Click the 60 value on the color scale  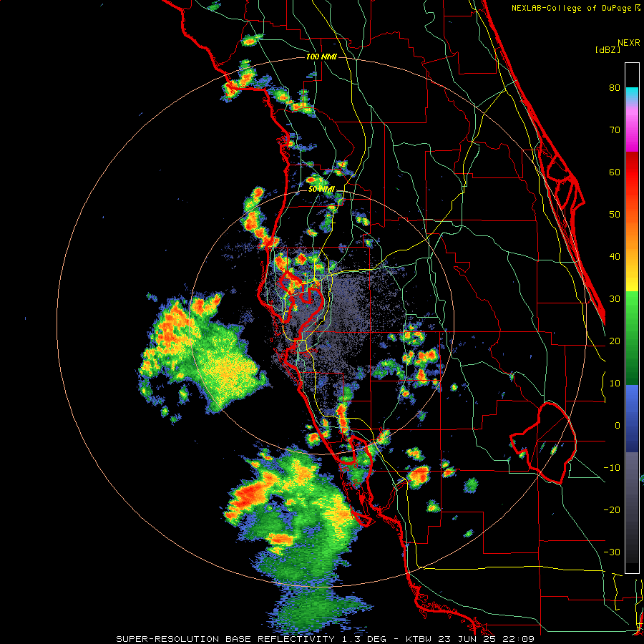615,172
